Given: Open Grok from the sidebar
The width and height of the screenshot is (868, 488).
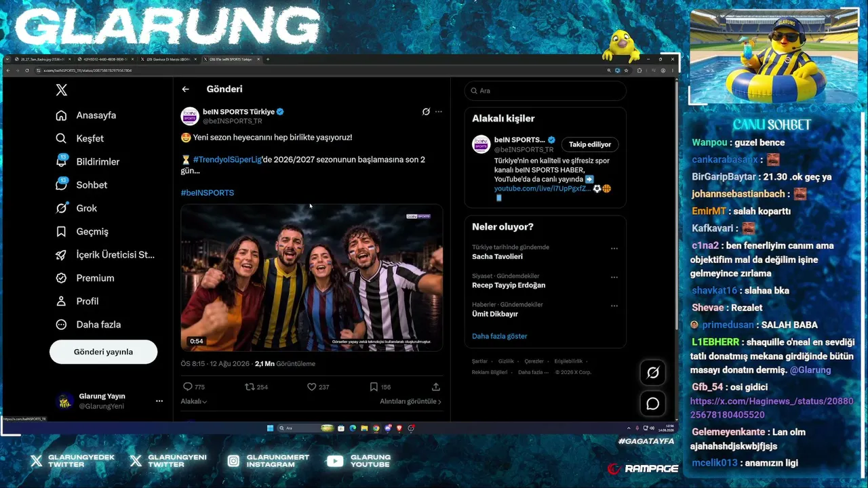Looking at the screenshot, I should point(77,208).
